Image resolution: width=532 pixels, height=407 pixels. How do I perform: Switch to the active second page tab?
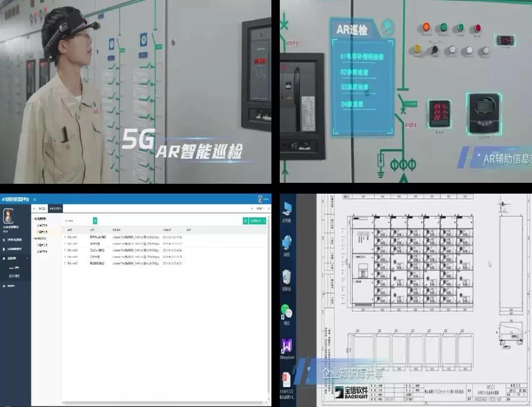pyautogui.click(x=55, y=209)
